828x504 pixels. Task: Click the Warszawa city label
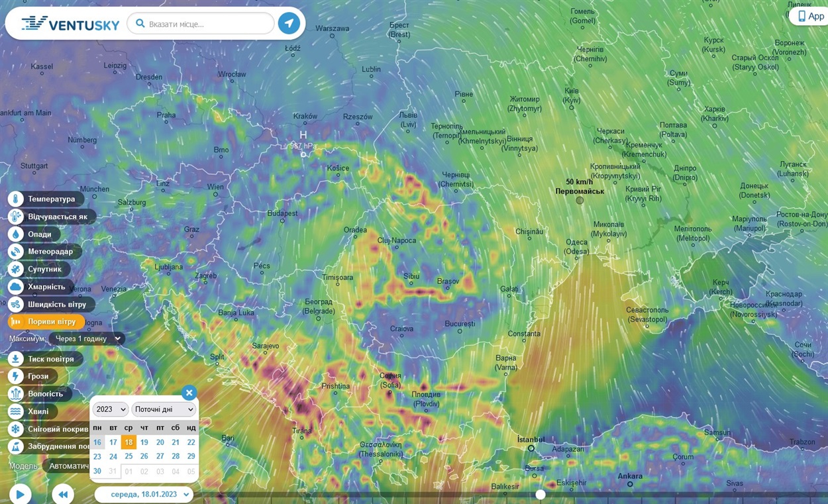pyautogui.click(x=333, y=28)
